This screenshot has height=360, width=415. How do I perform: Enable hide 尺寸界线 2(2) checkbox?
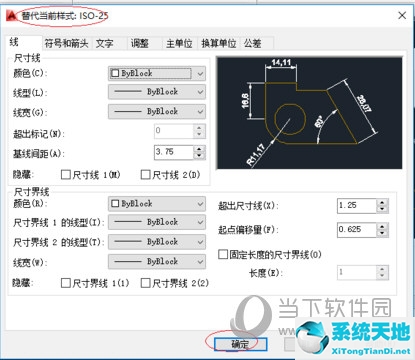146,283
